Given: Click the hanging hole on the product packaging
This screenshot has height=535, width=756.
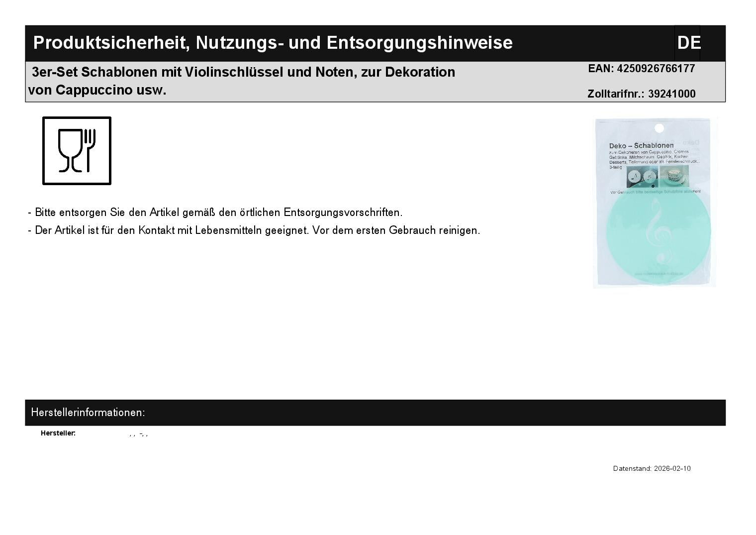Looking at the screenshot, I should point(659,128).
